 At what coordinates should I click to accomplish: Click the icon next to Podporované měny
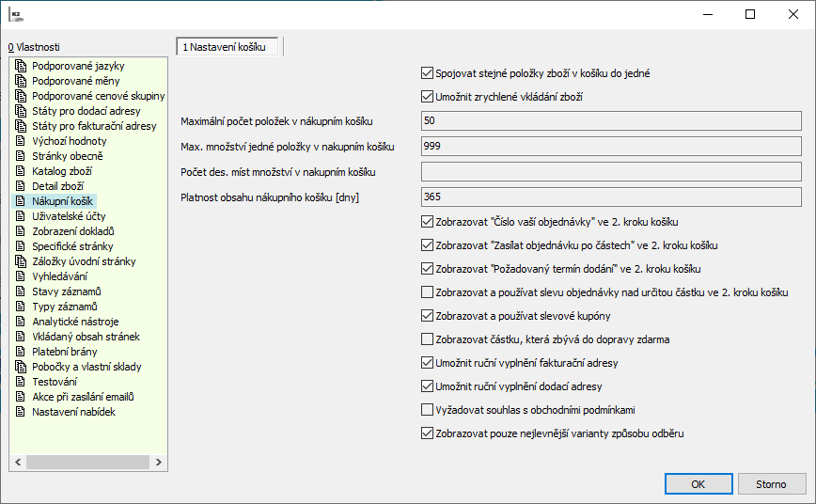21,81
